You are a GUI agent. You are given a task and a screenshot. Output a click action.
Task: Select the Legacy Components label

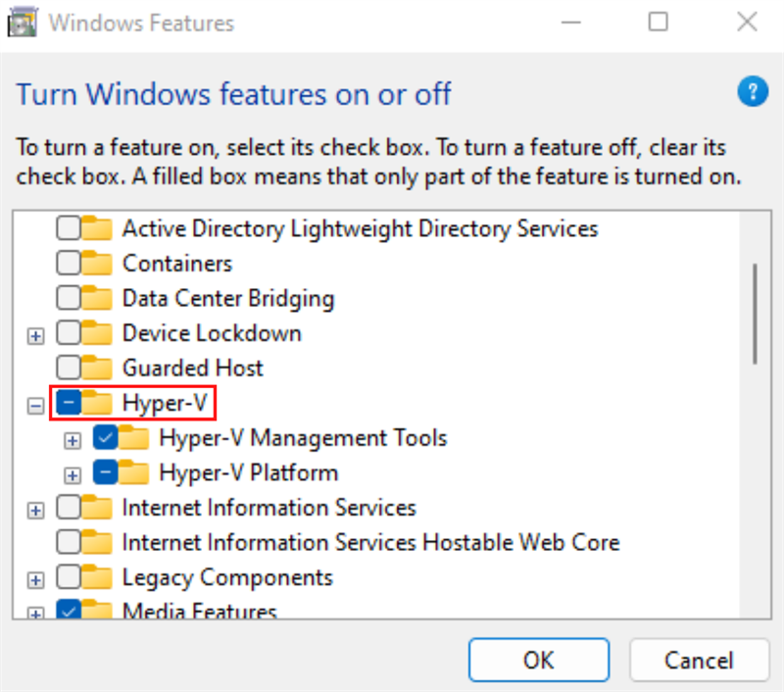(227, 578)
